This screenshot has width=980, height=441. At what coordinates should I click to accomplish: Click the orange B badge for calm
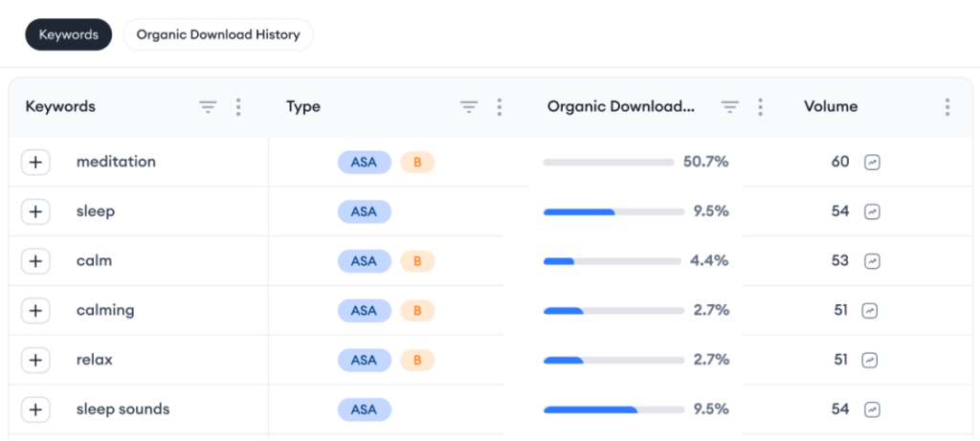point(417,261)
